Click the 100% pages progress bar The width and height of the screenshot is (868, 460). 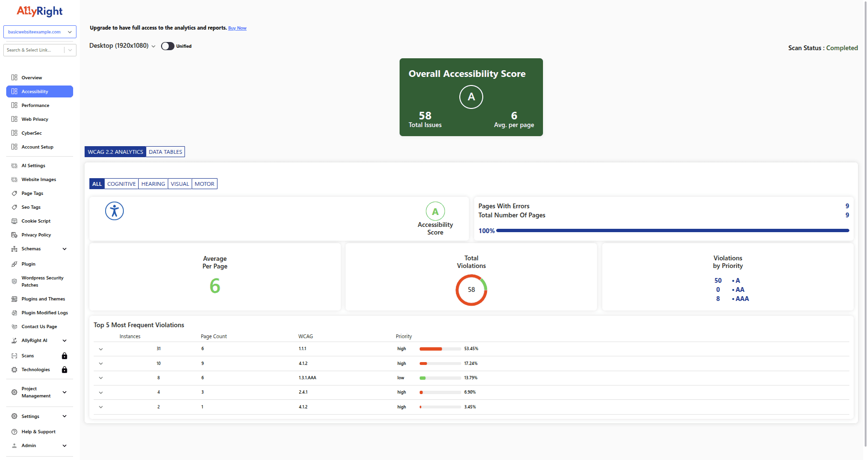[669, 230]
